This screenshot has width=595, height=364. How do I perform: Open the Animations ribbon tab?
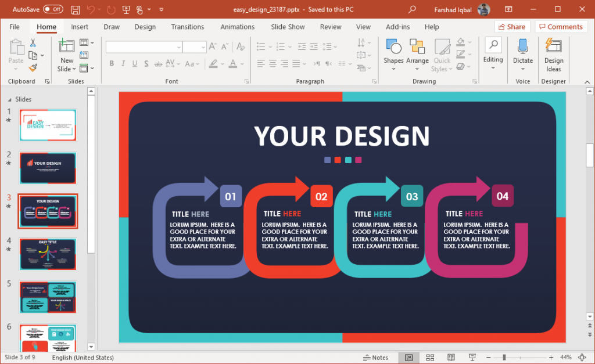pyautogui.click(x=237, y=26)
